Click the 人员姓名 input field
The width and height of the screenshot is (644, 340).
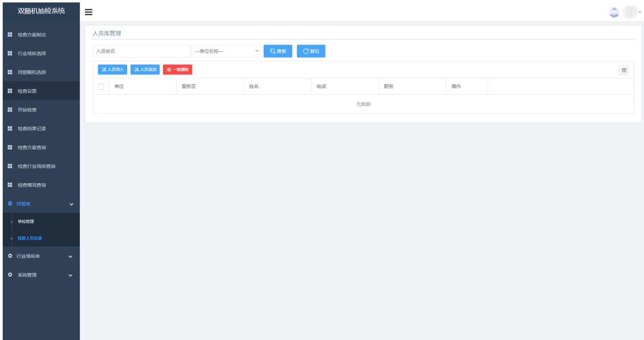(141, 51)
